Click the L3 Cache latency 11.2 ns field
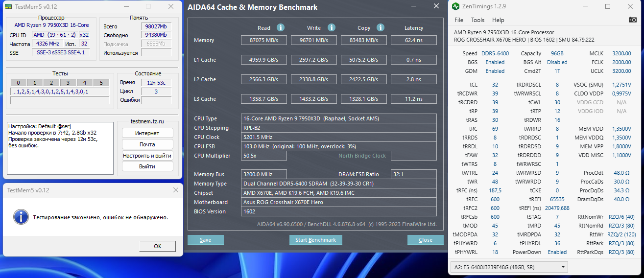Viewport: 644px width, 278px height. (414, 99)
